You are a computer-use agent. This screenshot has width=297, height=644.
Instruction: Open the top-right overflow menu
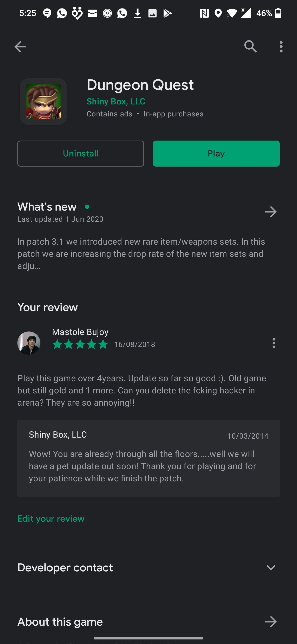(x=281, y=47)
